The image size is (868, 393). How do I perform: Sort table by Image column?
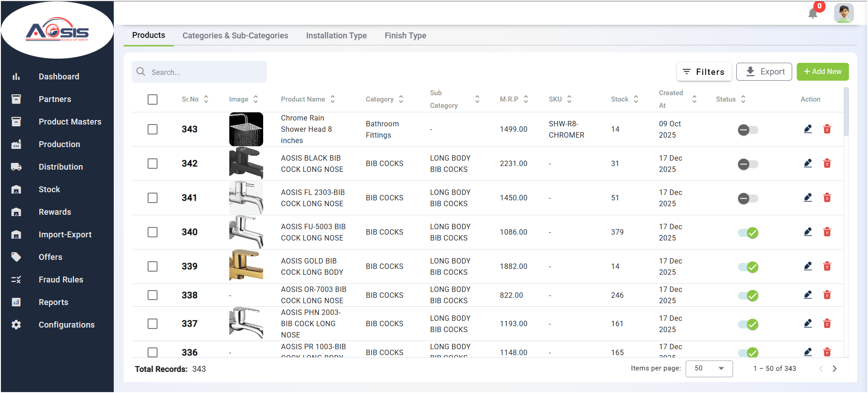coord(255,99)
